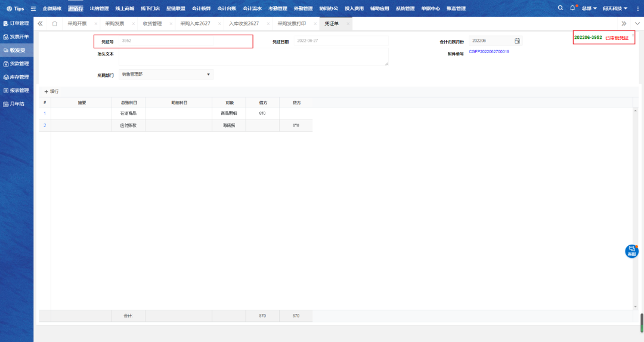The image size is (644, 342).
Task: Click the hamburger menu icon beside Tips
Action: 33,9
